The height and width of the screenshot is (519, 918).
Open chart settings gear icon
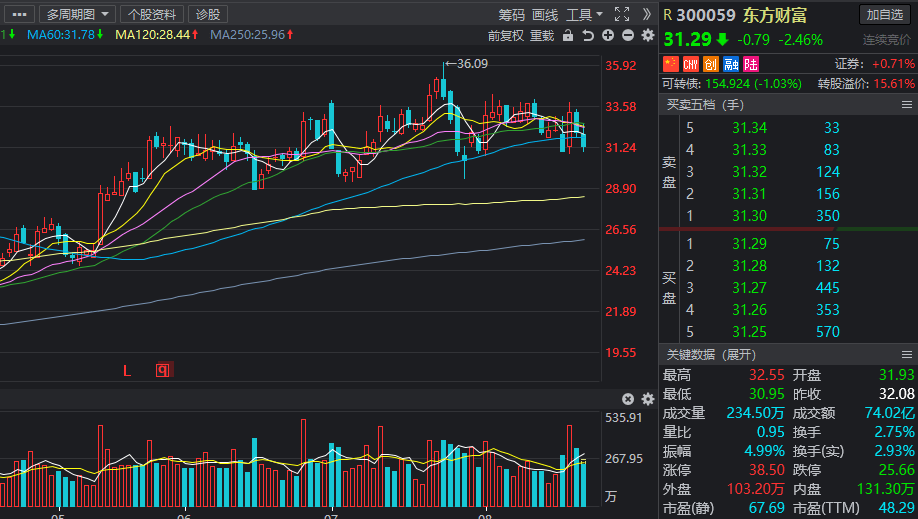pyautogui.click(x=648, y=35)
